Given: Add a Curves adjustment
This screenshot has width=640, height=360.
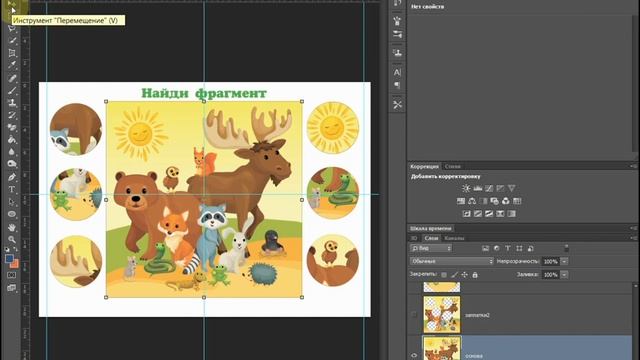Looking at the screenshot, I should click(489, 188).
